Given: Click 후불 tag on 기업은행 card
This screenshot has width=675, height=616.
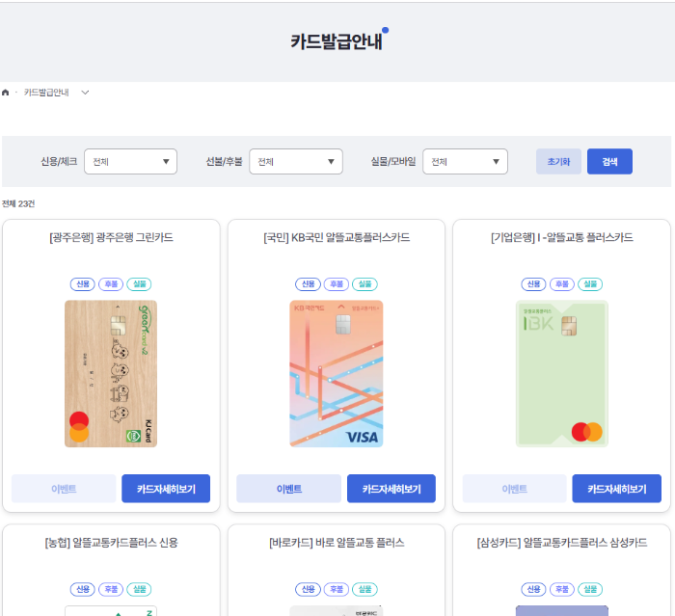Looking at the screenshot, I should (562, 284).
